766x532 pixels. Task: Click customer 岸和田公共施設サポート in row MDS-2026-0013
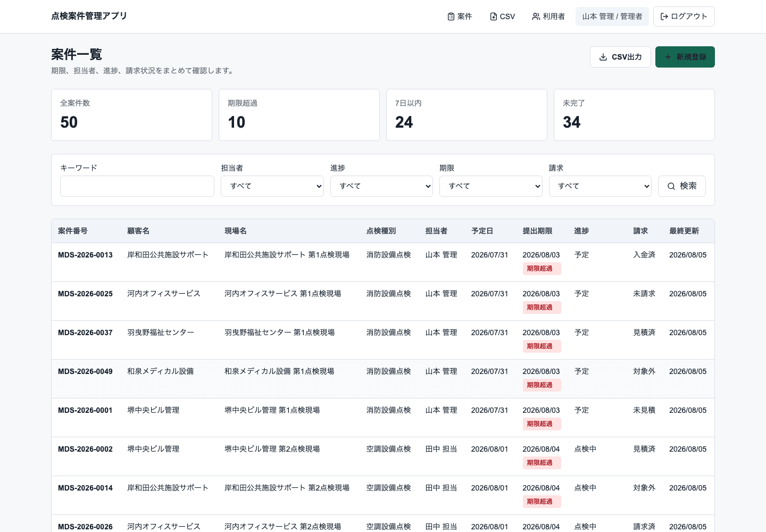click(168, 255)
